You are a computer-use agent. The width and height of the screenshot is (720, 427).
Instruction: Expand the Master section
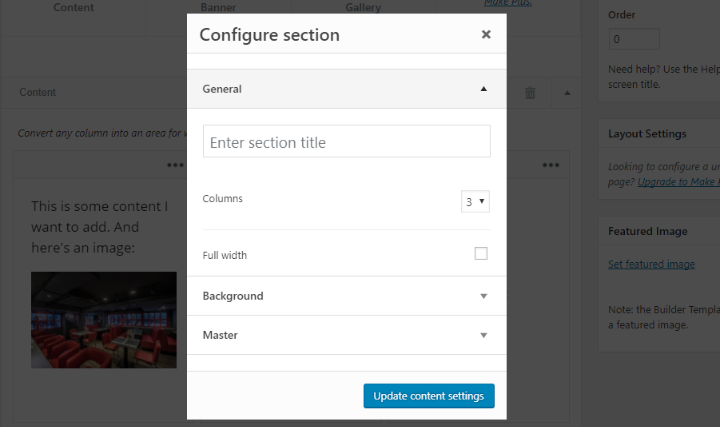(x=347, y=335)
